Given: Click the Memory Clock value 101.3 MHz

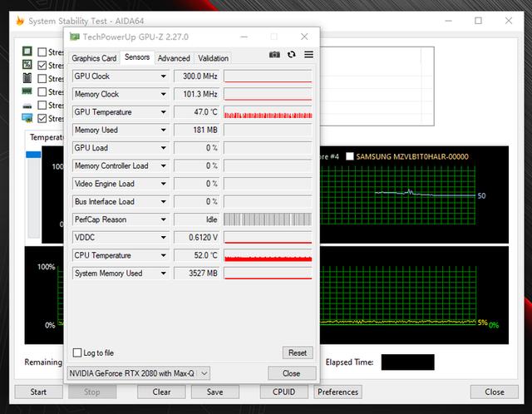Looking at the screenshot, I should click(197, 94).
